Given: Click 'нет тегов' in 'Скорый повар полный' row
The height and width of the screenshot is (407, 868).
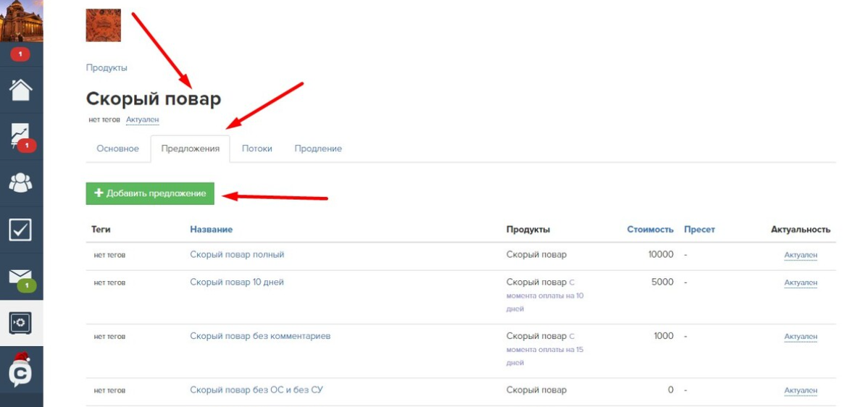Looking at the screenshot, I should [109, 256].
